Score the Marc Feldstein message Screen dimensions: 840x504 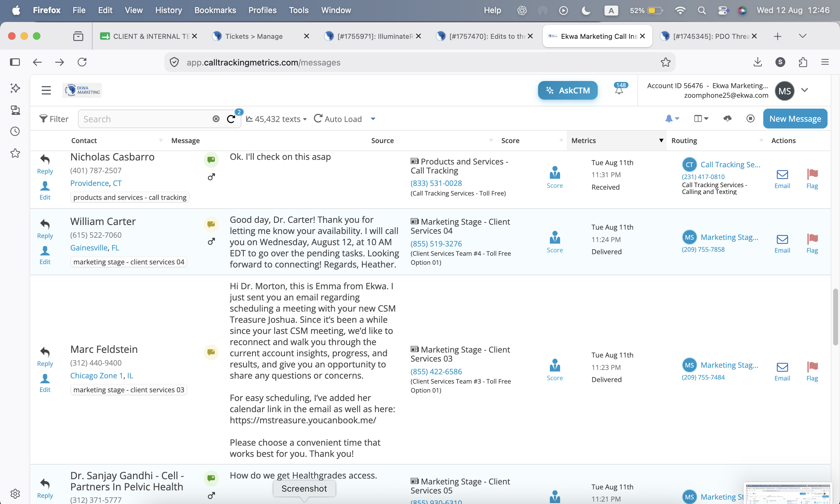555,370
